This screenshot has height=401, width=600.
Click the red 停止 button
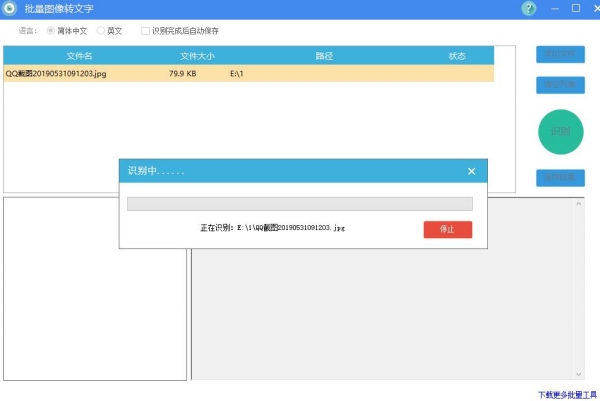coord(448,229)
